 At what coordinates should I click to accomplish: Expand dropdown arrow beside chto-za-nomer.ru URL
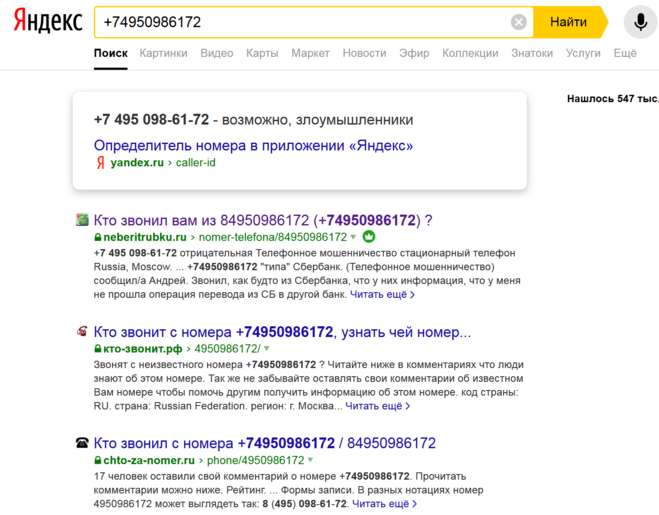coord(310,460)
